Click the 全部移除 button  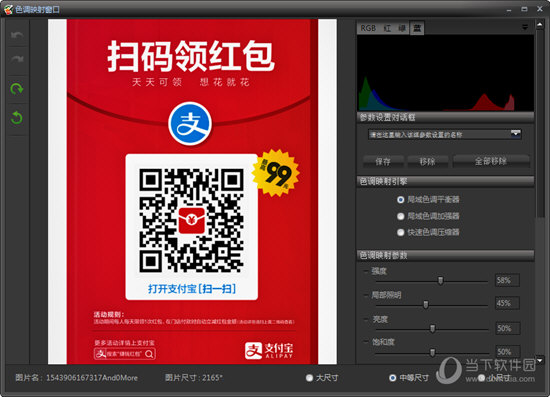click(490, 161)
